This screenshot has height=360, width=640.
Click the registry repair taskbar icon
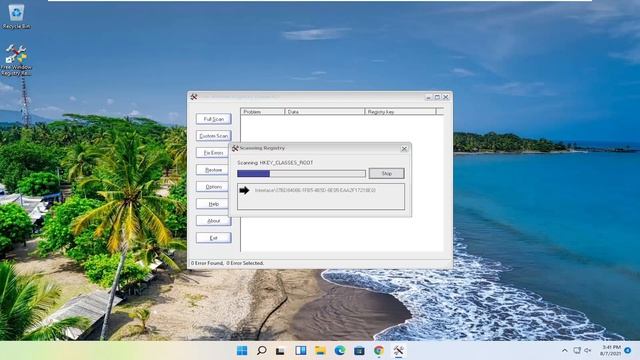(398, 351)
